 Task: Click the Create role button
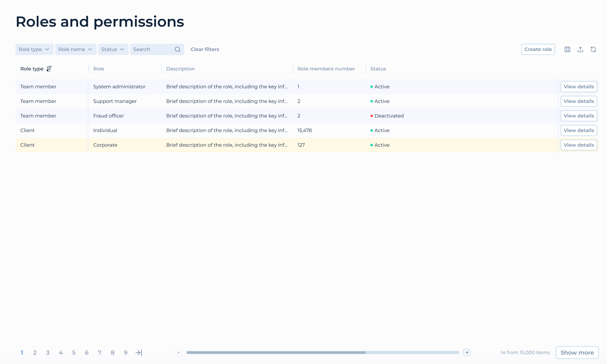tap(538, 49)
